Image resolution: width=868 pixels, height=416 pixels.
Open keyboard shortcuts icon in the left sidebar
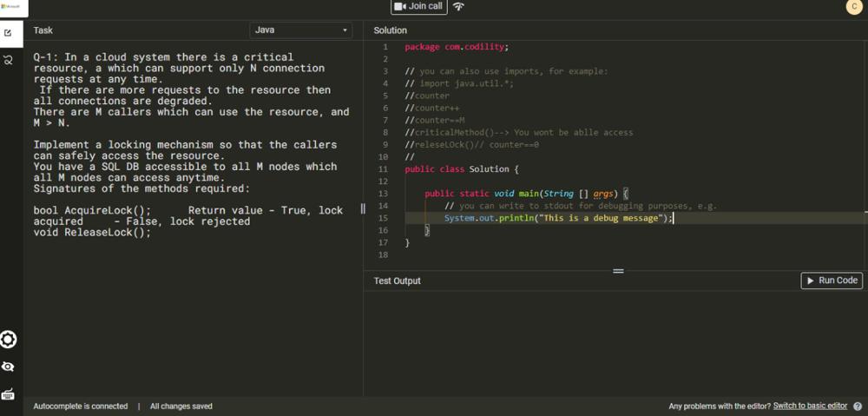(9, 394)
